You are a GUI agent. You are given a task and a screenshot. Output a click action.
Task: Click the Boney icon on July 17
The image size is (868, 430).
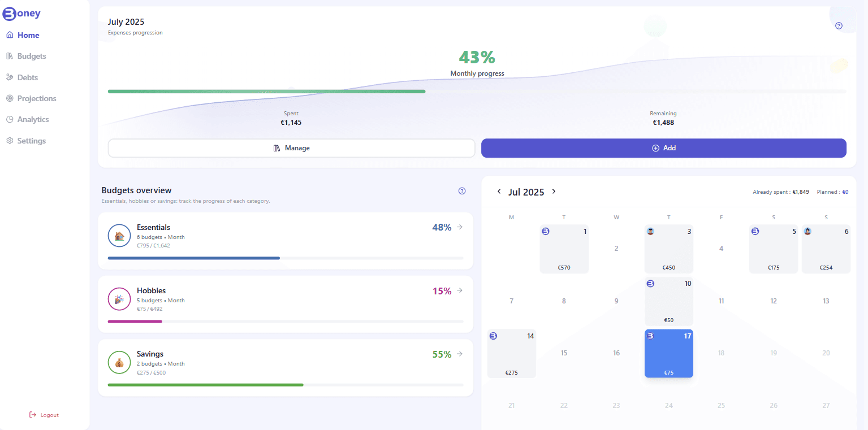point(650,336)
